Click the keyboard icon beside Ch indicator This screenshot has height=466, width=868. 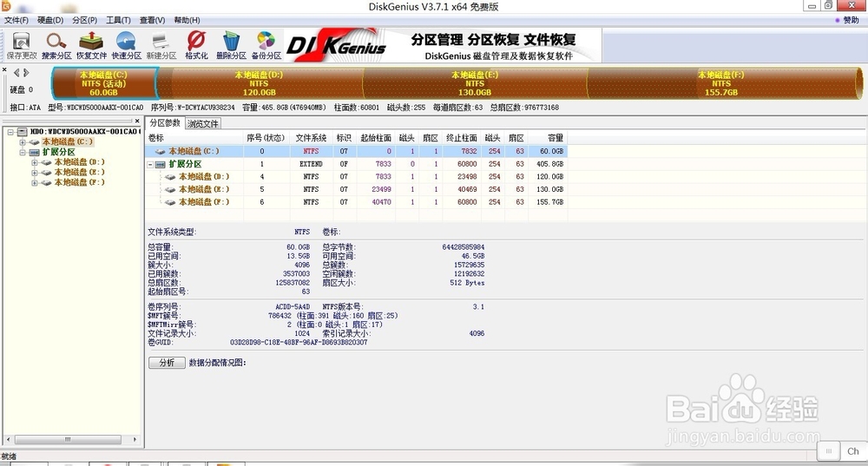click(829, 451)
